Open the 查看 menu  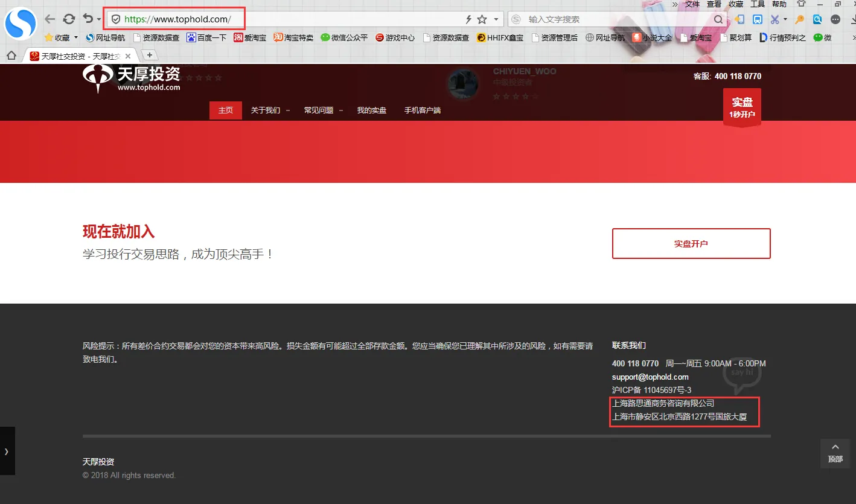pyautogui.click(x=714, y=4)
